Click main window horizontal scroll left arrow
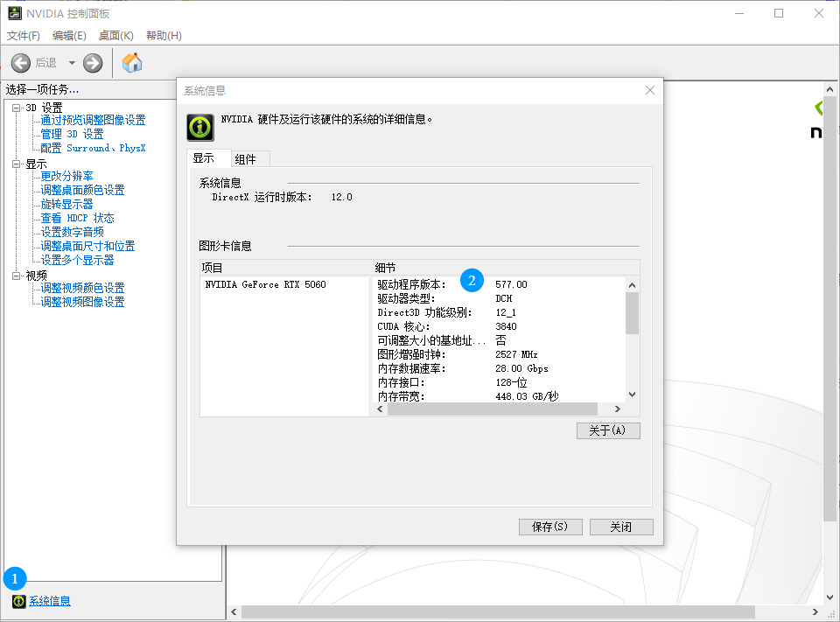840x622 pixels. point(234,612)
